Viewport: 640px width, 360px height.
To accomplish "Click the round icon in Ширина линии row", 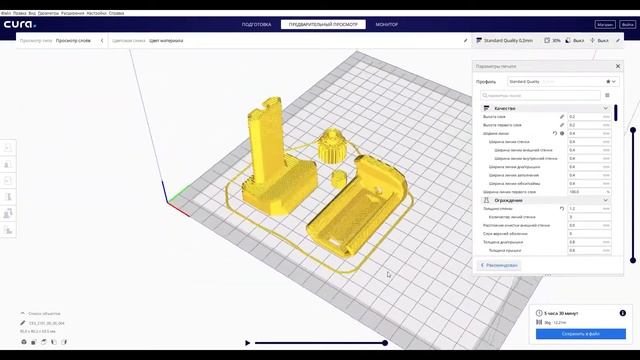I will coord(562,133).
